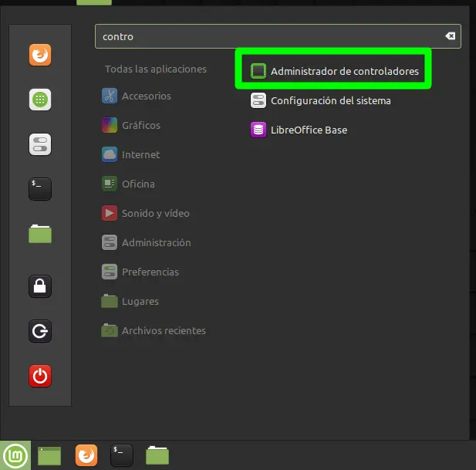Launch LibreOffice Base result
The height and width of the screenshot is (470, 476).
tap(299, 130)
